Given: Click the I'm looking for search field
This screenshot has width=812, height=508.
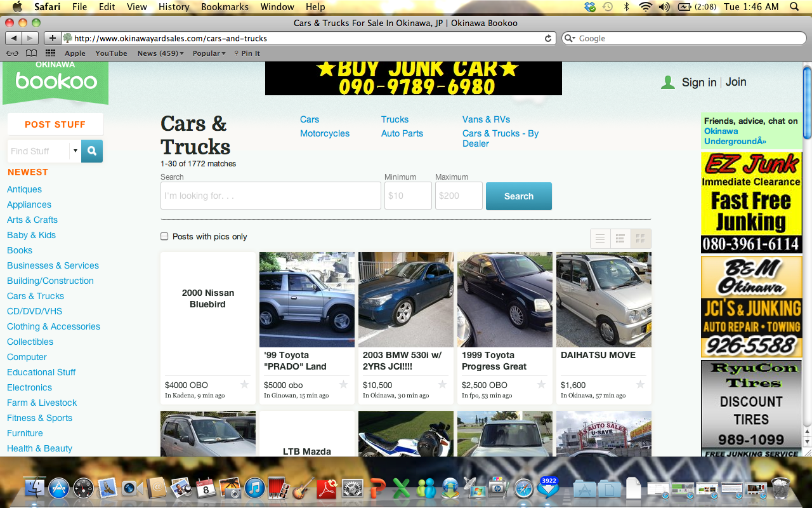Looking at the screenshot, I should pyautogui.click(x=271, y=196).
